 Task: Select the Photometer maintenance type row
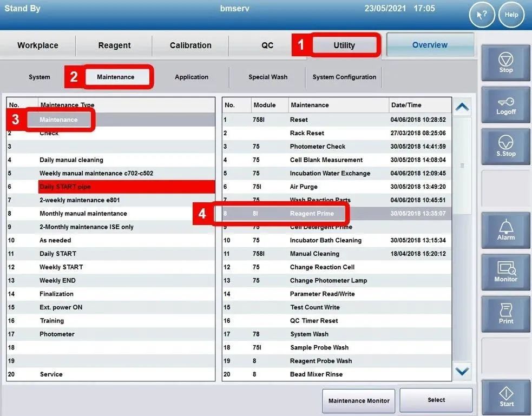[x=111, y=334]
